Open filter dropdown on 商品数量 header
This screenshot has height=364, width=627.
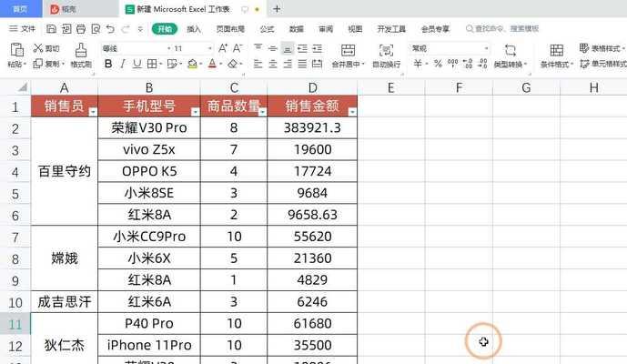pyautogui.click(x=262, y=112)
